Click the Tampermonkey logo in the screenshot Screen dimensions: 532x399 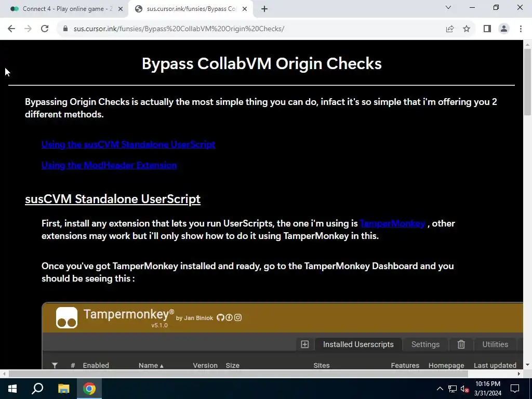click(66, 318)
